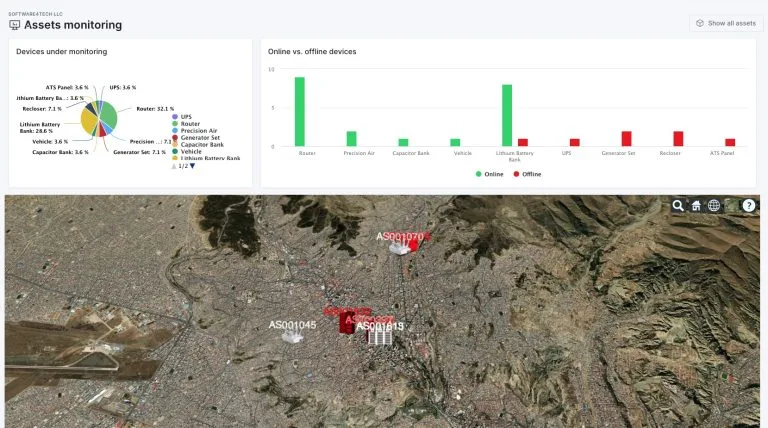Click 'Devices under monitoring' panel title
This screenshot has height=428, width=768.
coord(62,51)
